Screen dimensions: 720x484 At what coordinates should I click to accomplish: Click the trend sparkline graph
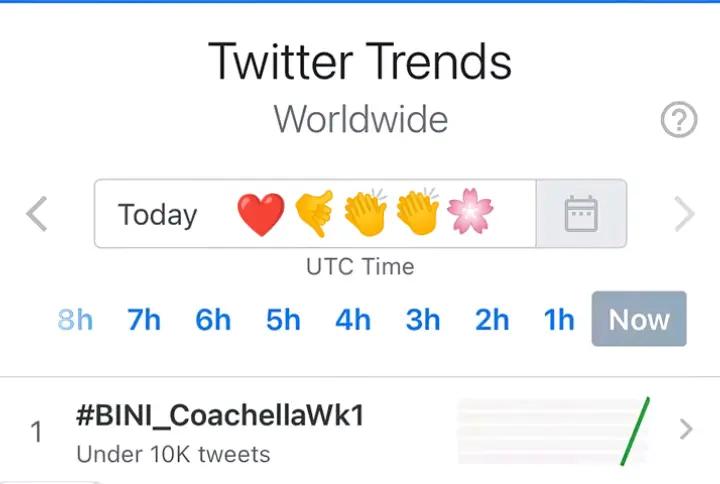[x=554, y=431]
